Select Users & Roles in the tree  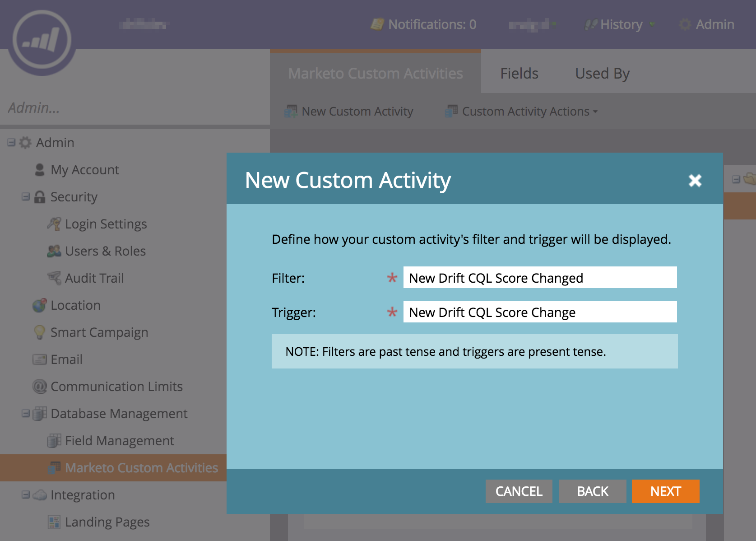click(106, 251)
